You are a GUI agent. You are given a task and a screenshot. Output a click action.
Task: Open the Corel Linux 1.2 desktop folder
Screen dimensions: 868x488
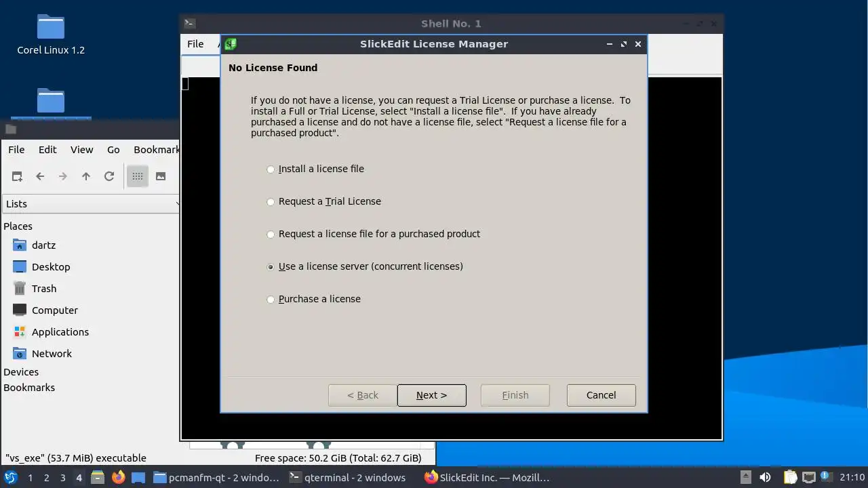click(51, 35)
